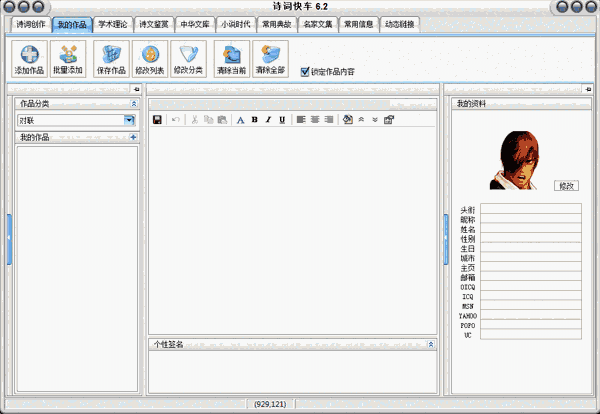
Task: Click the 清除当前 (Clear current) icon
Action: [x=233, y=59]
